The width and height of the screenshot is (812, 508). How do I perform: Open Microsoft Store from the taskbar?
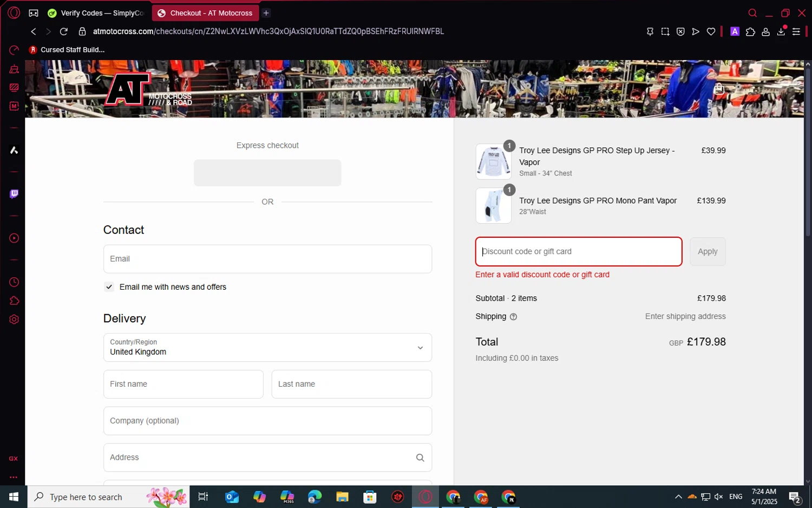click(370, 497)
